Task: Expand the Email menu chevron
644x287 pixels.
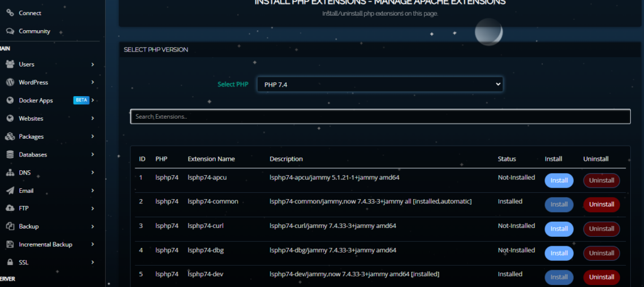Action: coord(93,191)
